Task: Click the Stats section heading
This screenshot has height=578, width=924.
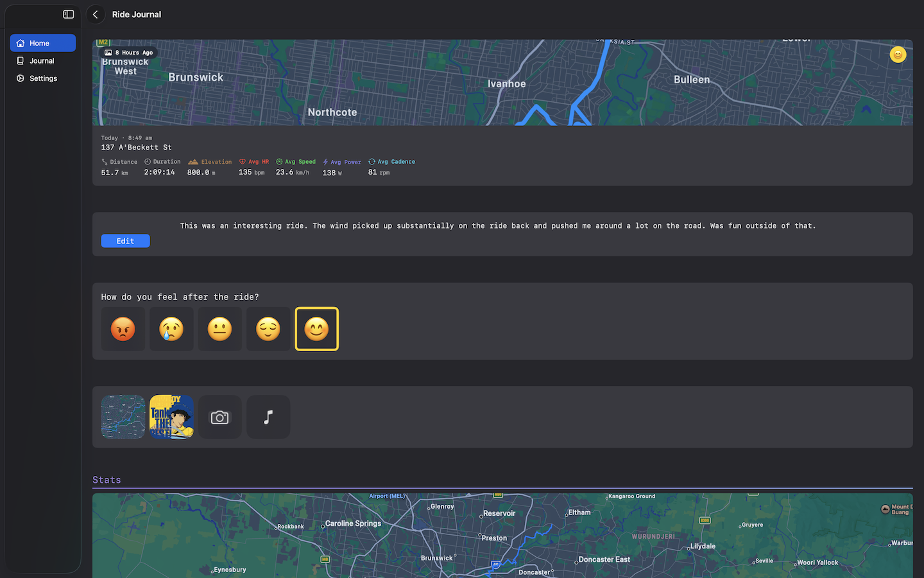Action: coord(107,480)
